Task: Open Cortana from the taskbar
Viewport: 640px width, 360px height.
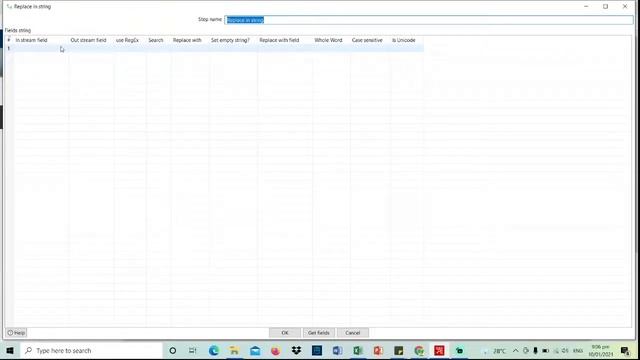Action: click(173, 351)
